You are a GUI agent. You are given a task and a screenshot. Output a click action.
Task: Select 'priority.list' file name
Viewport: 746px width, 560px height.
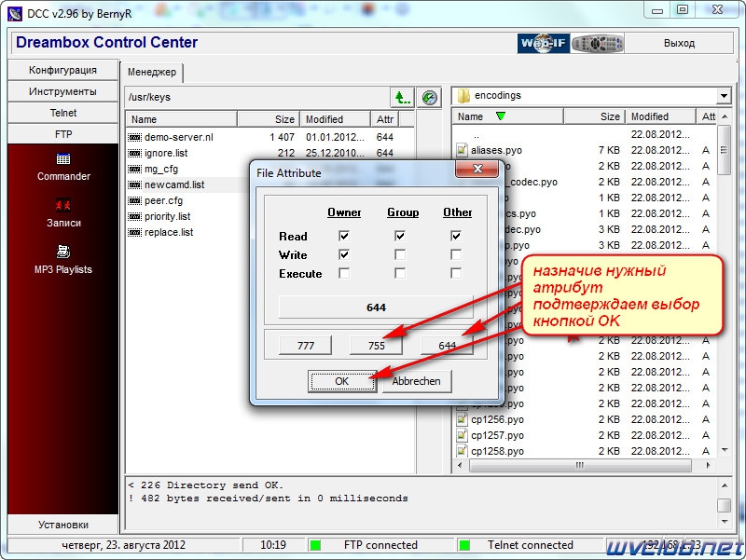tap(168, 217)
